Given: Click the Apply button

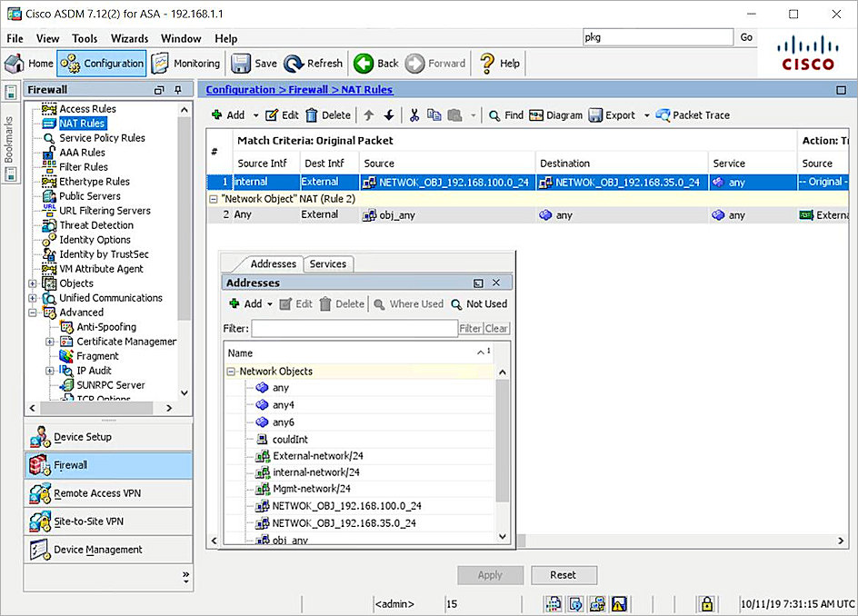Looking at the screenshot, I should pyautogui.click(x=490, y=575).
